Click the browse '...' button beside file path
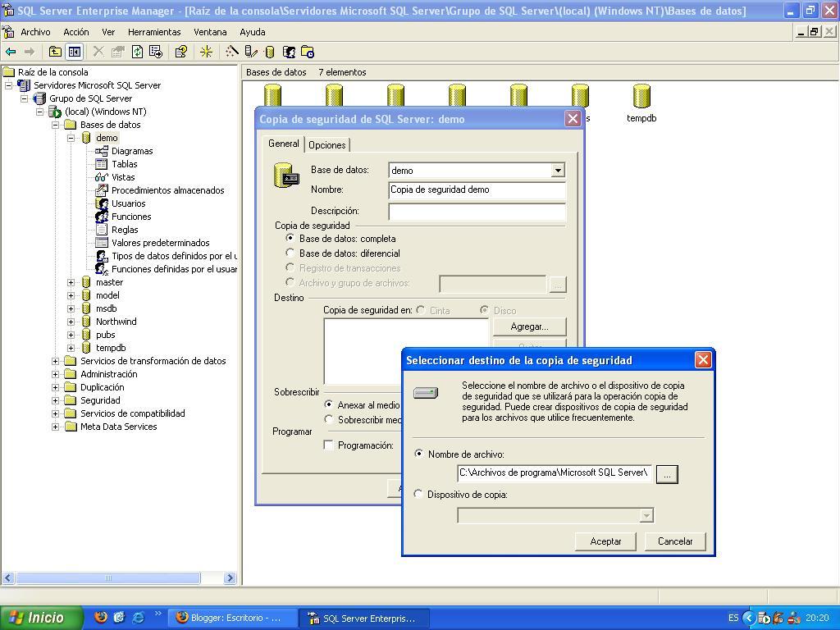 point(666,474)
